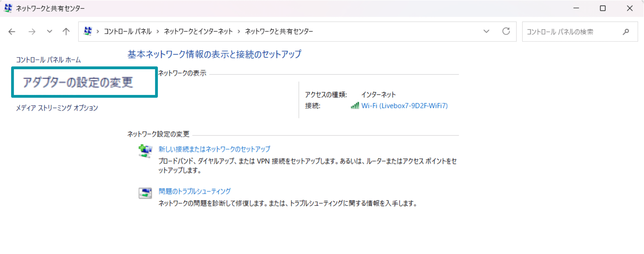Open the recent locations dropdown
This screenshot has height=254, width=644.
coord(49,32)
